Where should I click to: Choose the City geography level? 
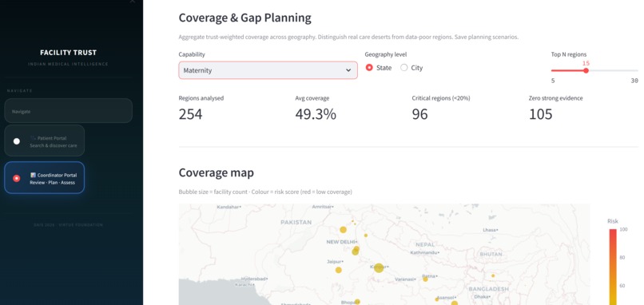(x=403, y=68)
